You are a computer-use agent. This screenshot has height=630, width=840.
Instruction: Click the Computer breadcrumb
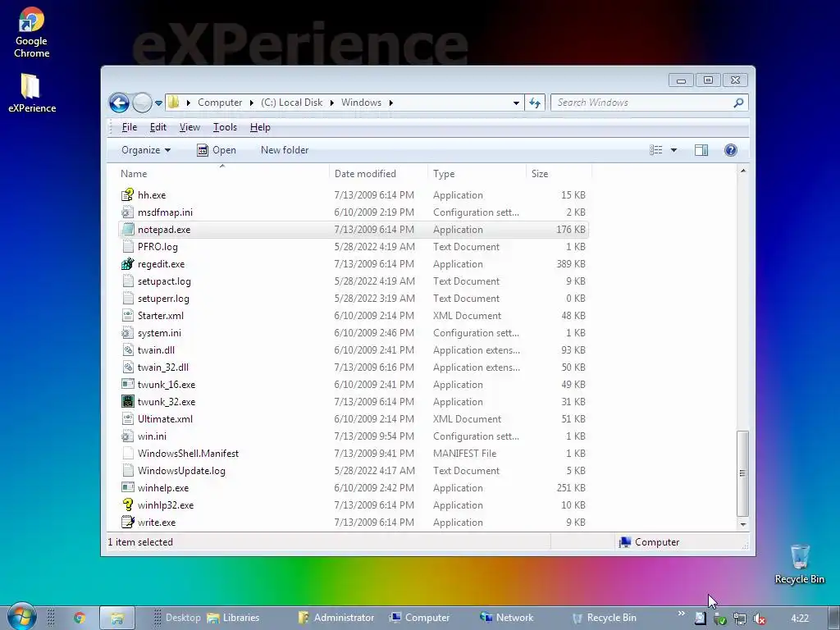coord(220,103)
